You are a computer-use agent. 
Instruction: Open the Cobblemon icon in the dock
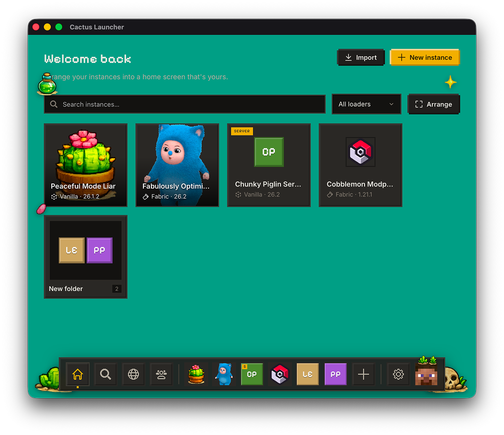click(280, 374)
